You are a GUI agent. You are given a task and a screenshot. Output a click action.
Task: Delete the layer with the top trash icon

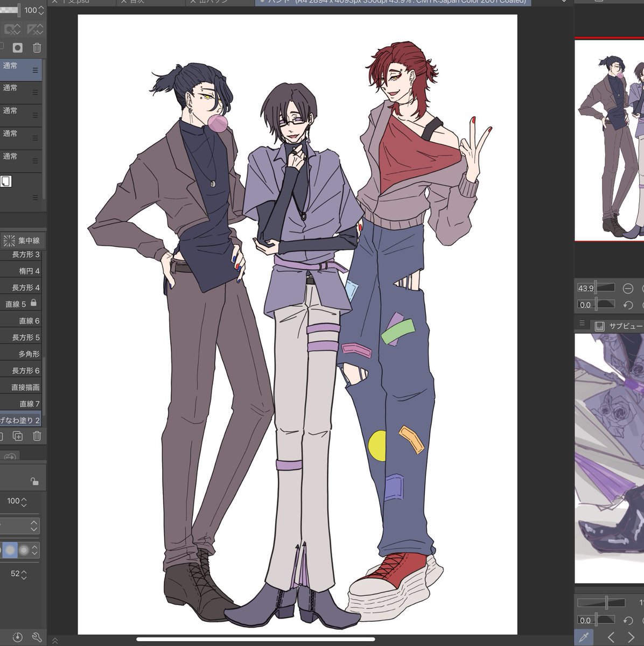coord(37,47)
